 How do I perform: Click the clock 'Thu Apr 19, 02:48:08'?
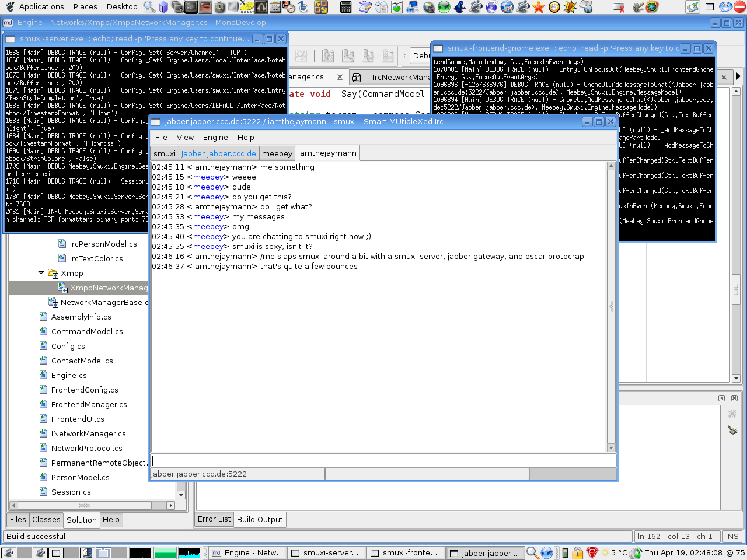pyautogui.click(x=683, y=552)
